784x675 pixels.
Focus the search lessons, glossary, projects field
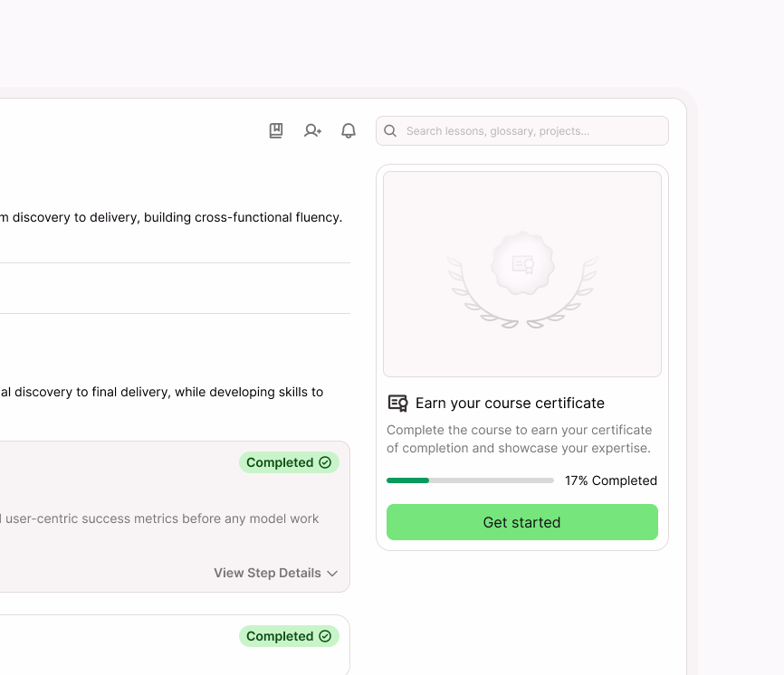522,131
